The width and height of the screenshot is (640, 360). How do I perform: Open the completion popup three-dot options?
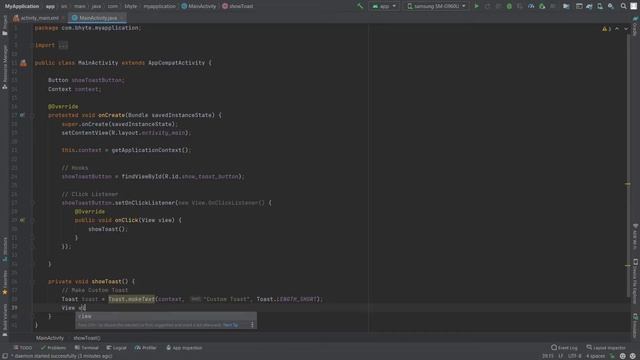252,325
